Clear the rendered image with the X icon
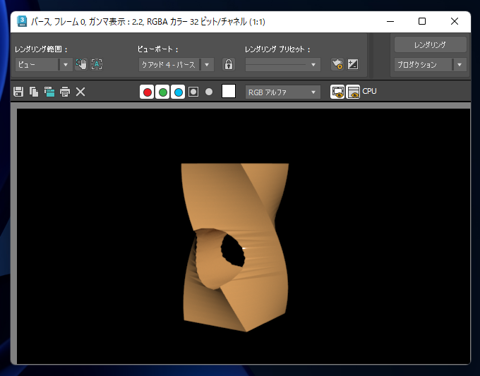480x376 pixels. (80, 92)
